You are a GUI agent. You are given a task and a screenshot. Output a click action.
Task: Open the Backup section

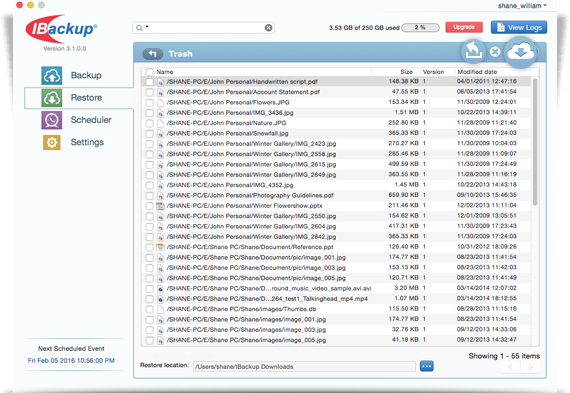(86, 75)
